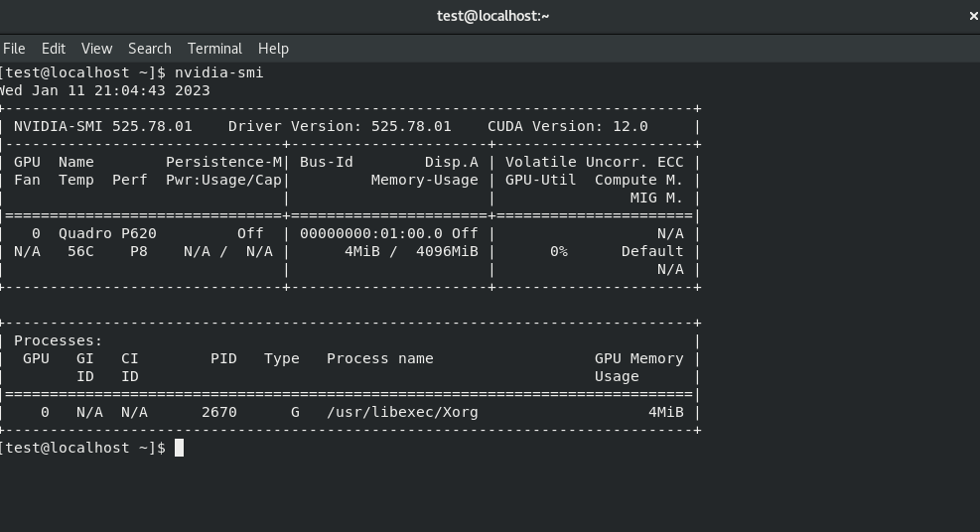
Task: Click the Default compute mode value
Action: pos(652,252)
